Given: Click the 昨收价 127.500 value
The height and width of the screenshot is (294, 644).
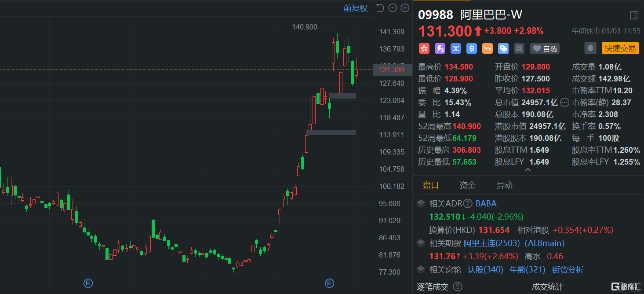Looking at the screenshot, I should click(535, 79).
